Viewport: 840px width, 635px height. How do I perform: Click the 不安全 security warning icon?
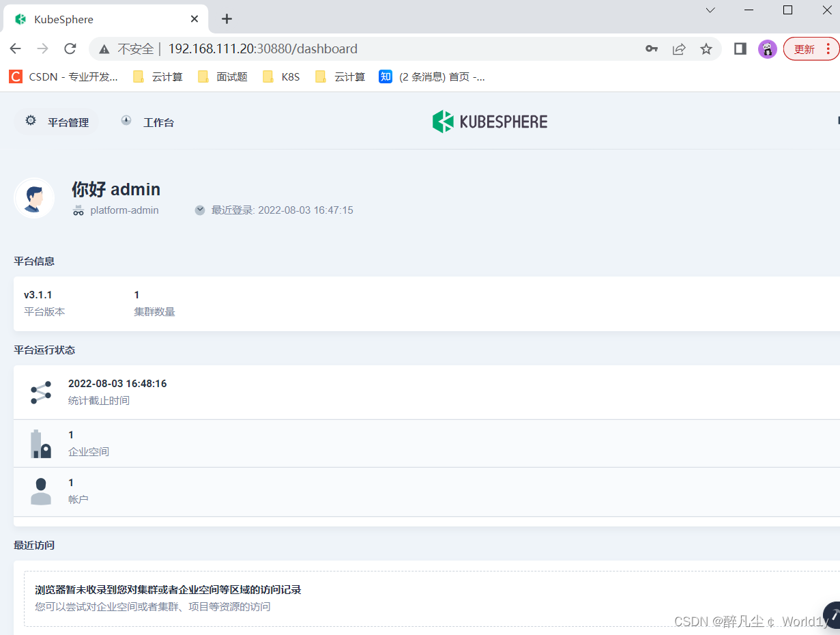pyautogui.click(x=104, y=49)
